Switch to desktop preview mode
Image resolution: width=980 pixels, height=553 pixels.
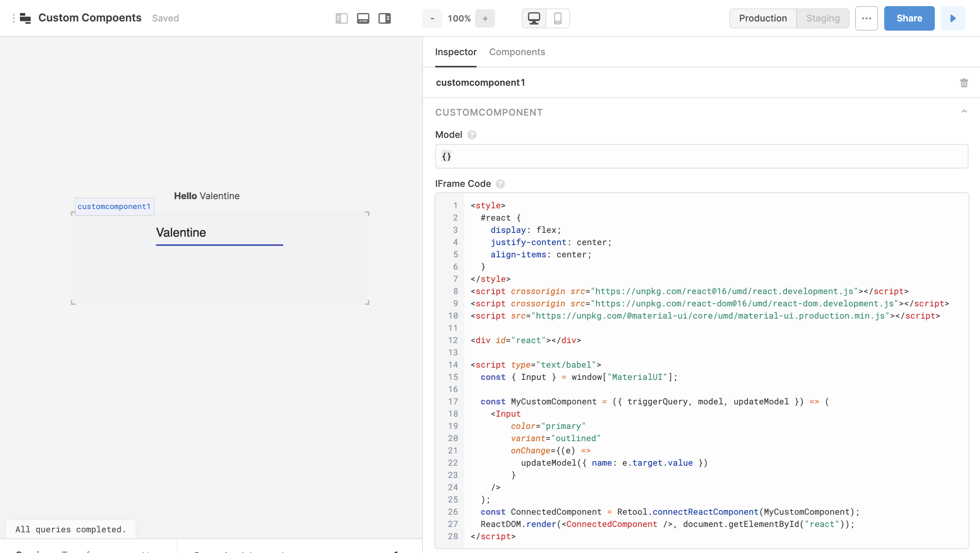coord(534,18)
